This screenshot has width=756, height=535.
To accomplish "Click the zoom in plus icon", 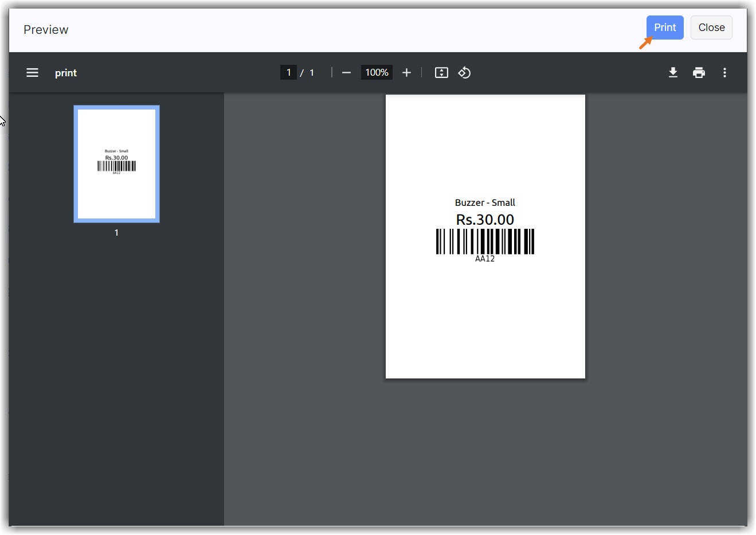I will (406, 73).
